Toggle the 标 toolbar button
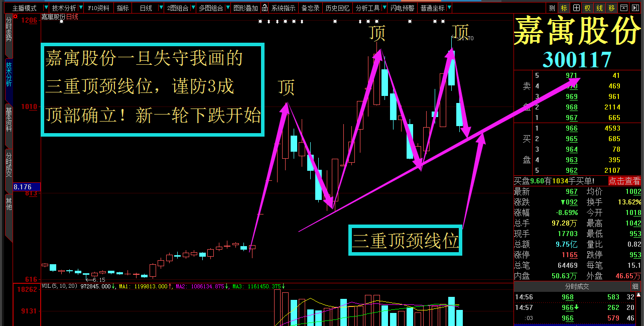The image size is (644, 326). point(564,8)
